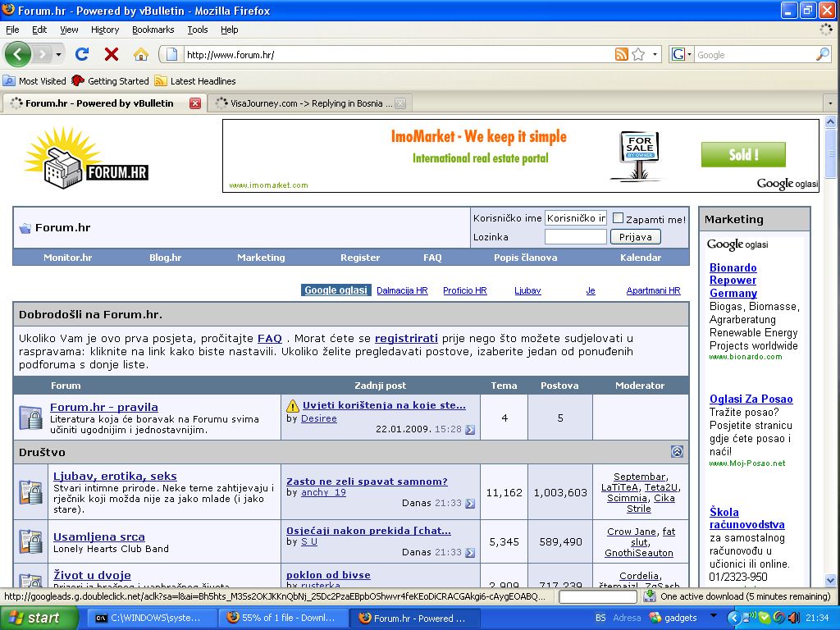Image resolution: width=840 pixels, height=630 pixels.
Task: Click the Prijava login button
Action: point(636,237)
